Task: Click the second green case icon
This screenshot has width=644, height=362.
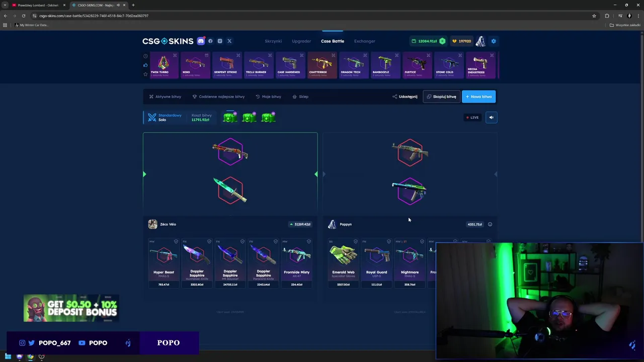Action: [x=249, y=117]
